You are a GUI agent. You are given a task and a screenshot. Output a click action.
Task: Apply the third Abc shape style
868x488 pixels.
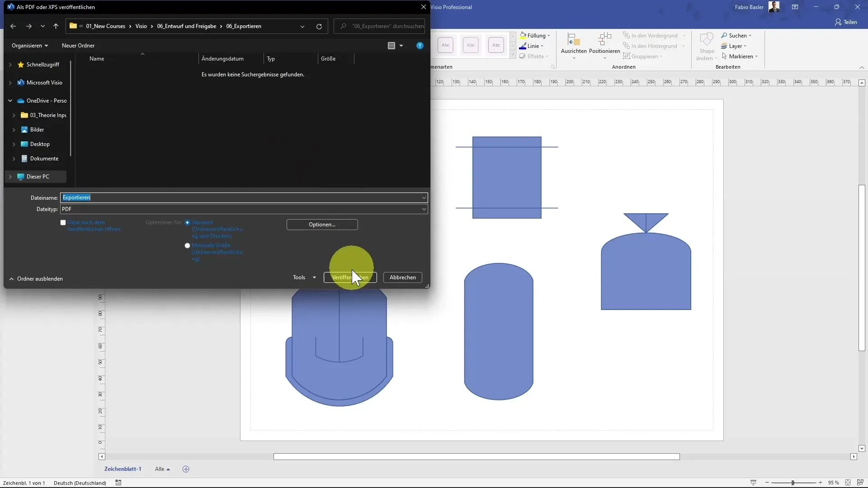496,45
